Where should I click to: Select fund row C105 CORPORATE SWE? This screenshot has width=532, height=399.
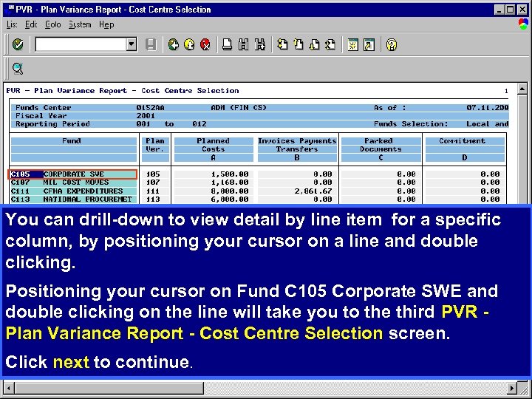[72, 174]
